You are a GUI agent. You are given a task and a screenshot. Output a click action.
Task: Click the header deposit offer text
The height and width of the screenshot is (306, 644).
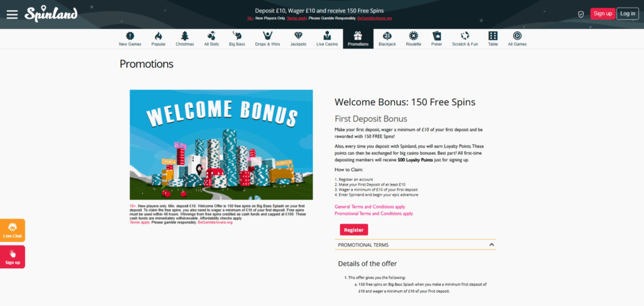pos(319,11)
